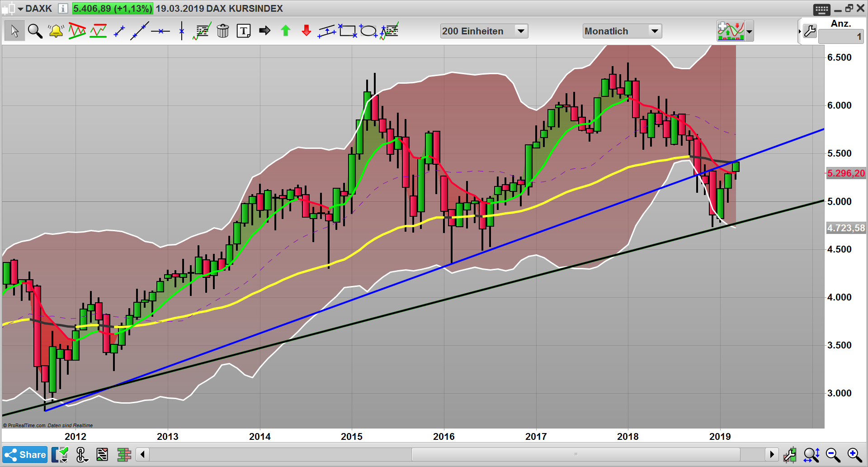Open chart settings with the wrench icon
The image size is (868, 467).
click(x=810, y=31)
